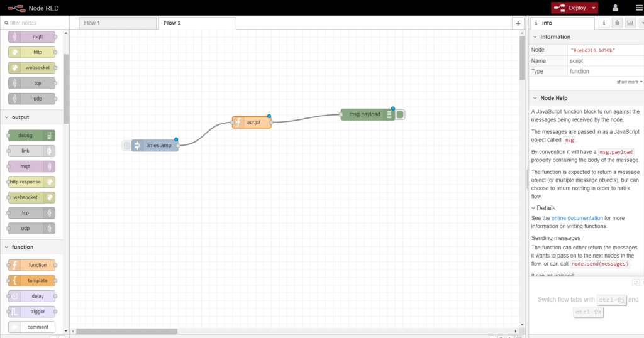644x338 pixels.
Task: Open the dashboard chart sidebar tab
Action: click(x=630, y=23)
